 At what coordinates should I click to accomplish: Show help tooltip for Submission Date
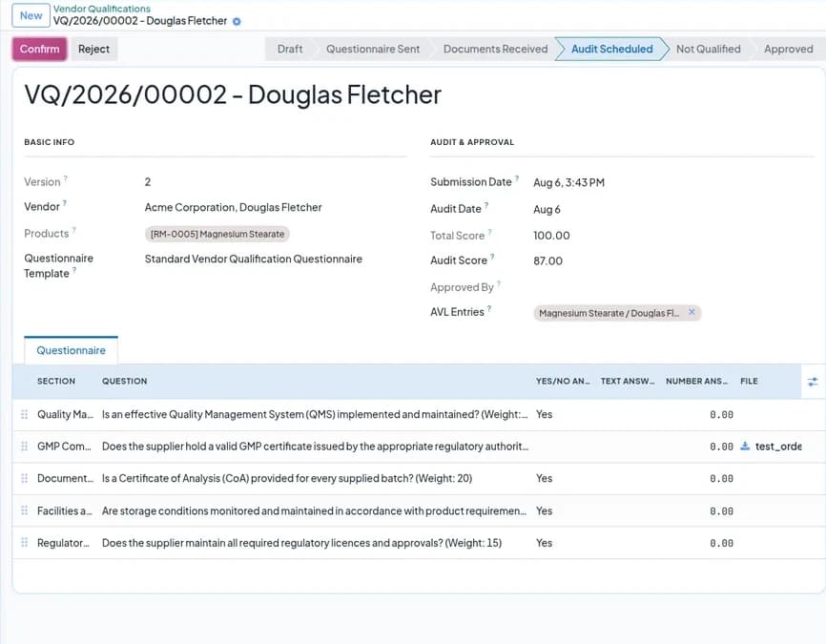(x=517, y=178)
